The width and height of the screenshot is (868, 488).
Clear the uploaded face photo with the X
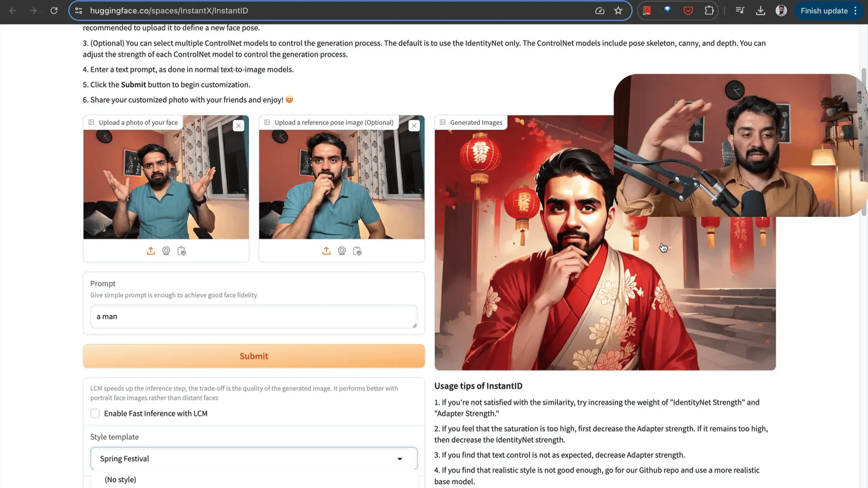pyautogui.click(x=238, y=125)
